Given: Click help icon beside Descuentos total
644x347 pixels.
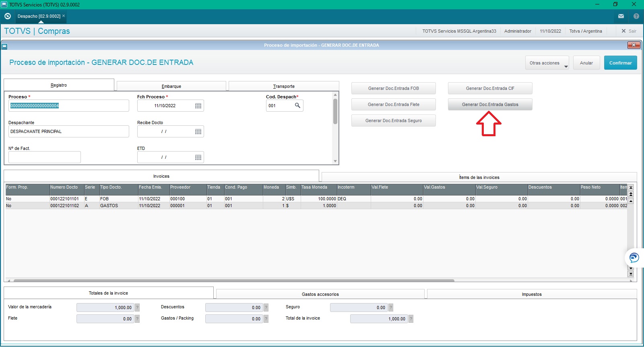Looking at the screenshot, I should coord(266,308).
